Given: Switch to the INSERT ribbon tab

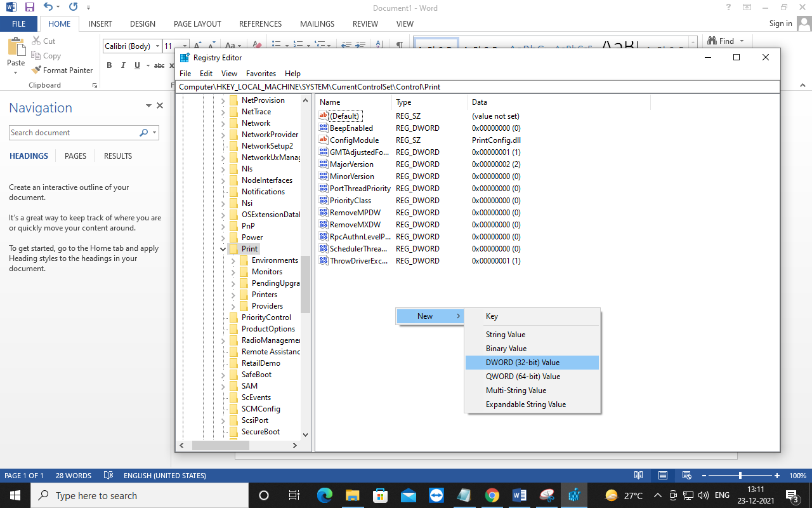Looking at the screenshot, I should tap(100, 23).
